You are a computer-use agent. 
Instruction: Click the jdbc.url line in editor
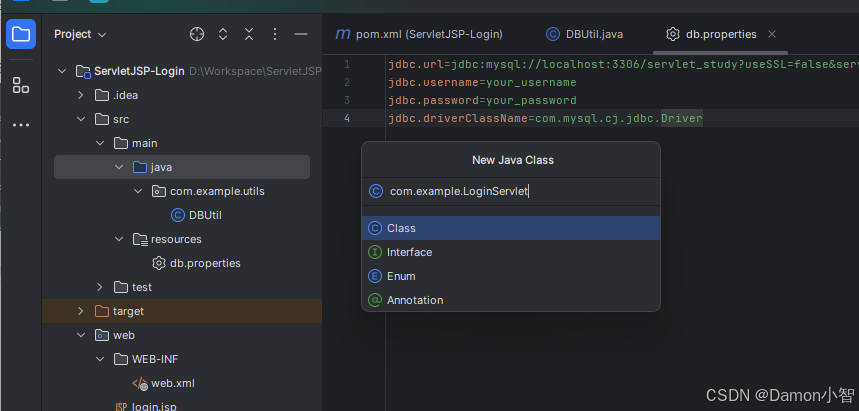pyautogui.click(x=623, y=65)
